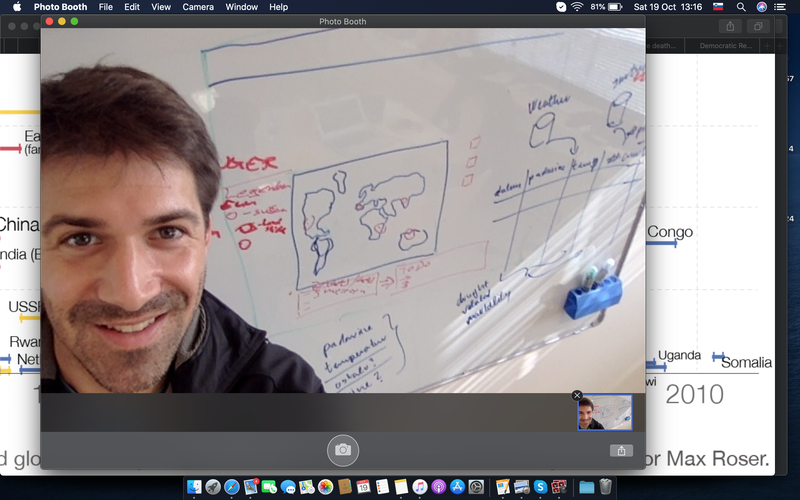
Task: Open the Help menu
Action: click(x=279, y=7)
